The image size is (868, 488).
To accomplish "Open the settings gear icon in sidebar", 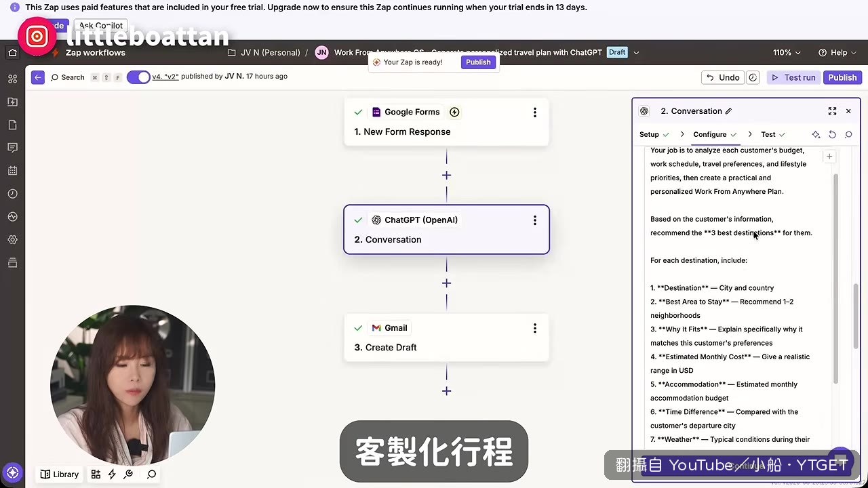I will [12, 240].
